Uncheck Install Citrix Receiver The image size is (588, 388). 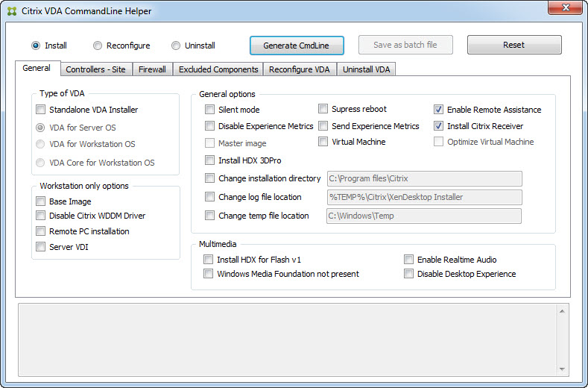pos(438,126)
